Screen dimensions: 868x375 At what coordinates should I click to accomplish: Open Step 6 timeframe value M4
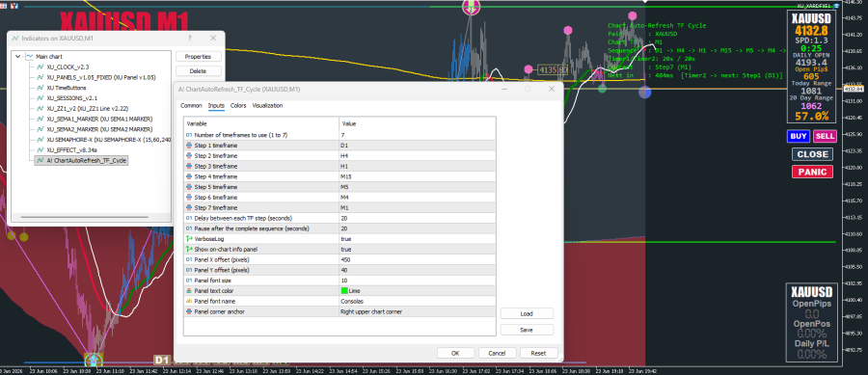pos(418,198)
